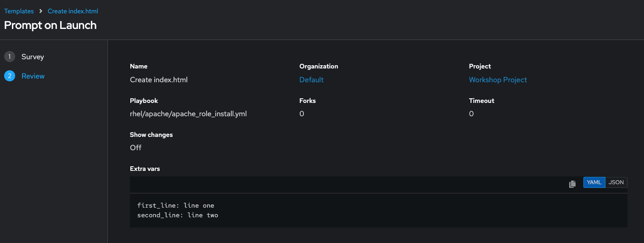Click the Forks value
Viewport: 644px width, 243px height.
302,114
